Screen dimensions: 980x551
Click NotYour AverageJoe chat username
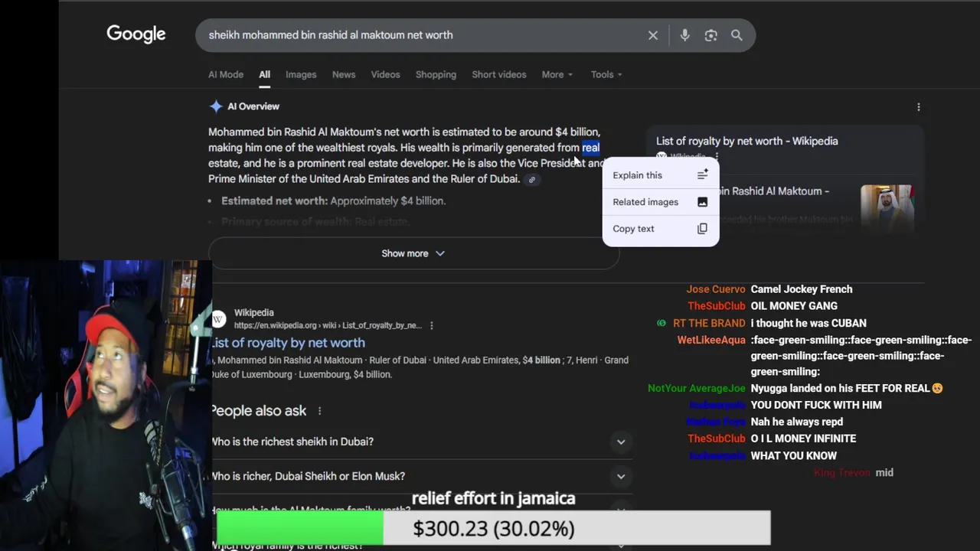(x=697, y=388)
